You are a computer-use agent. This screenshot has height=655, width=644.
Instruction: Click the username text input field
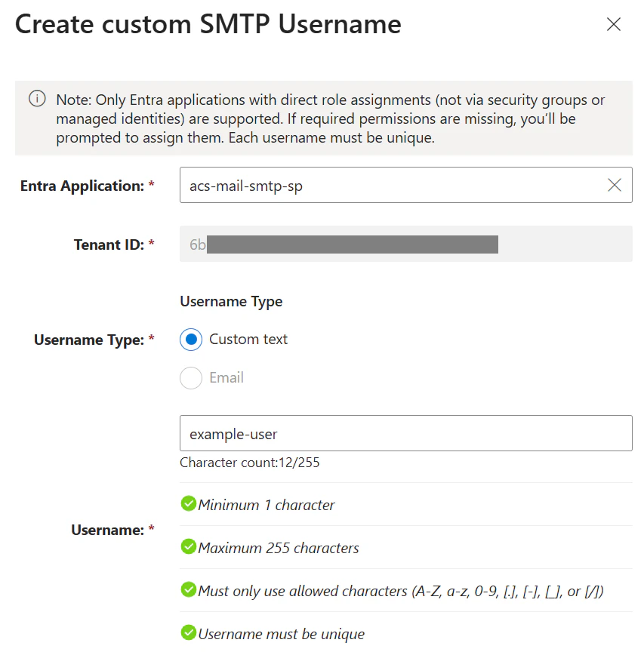pyautogui.click(x=405, y=433)
